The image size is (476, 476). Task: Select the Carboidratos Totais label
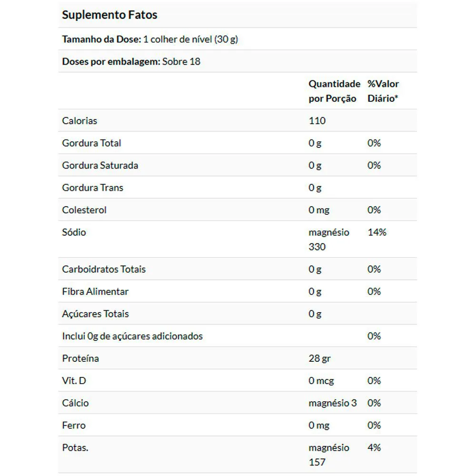point(104,269)
